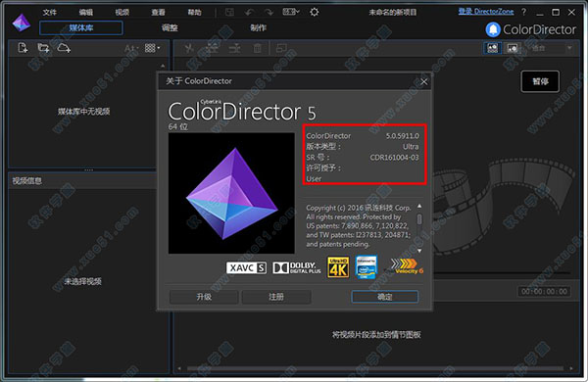This screenshot has height=382, width=588.
Task: Click the help question mark icon
Action: click(x=523, y=12)
